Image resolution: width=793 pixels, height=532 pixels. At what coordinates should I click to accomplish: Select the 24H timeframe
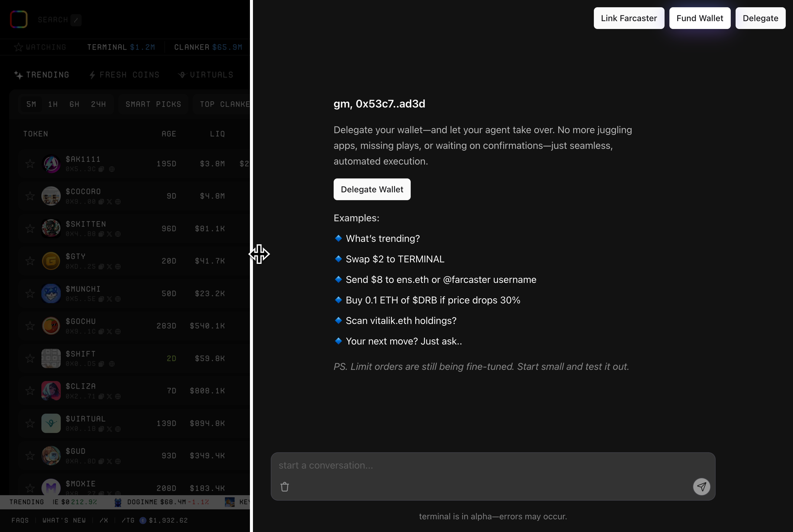99,104
